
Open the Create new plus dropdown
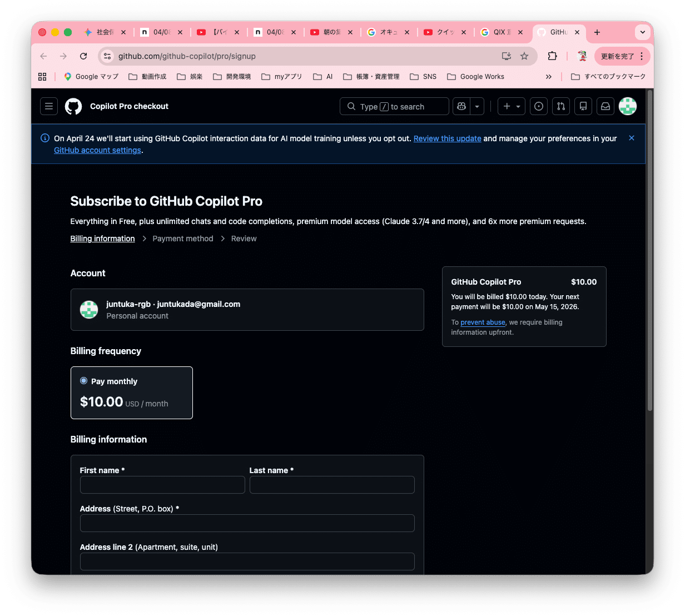[x=512, y=106]
